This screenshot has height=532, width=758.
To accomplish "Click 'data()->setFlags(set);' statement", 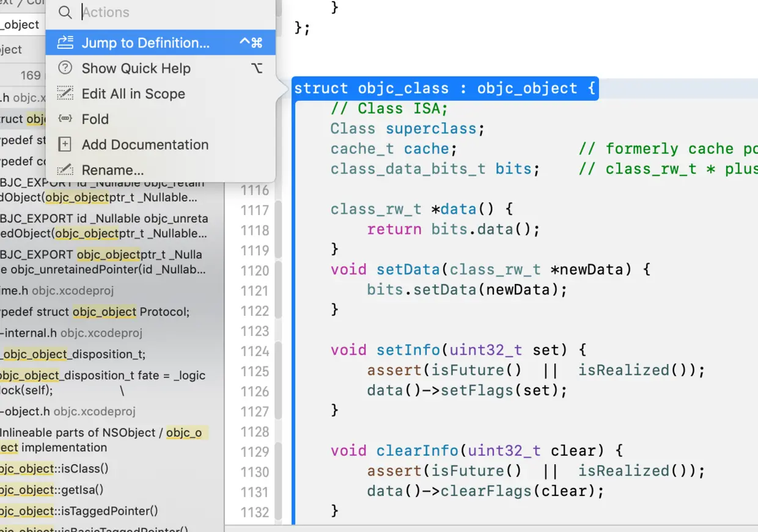I will tap(468, 391).
